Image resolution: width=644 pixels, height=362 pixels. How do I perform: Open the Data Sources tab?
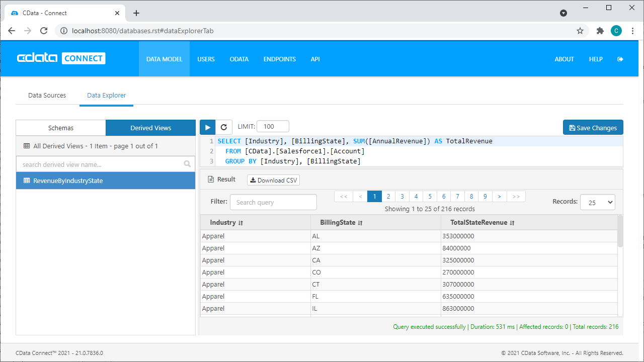coord(47,95)
